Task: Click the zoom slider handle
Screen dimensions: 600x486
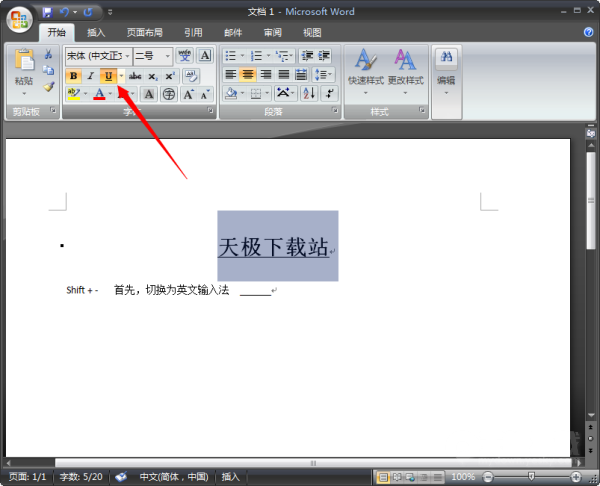Action: tap(531, 476)
